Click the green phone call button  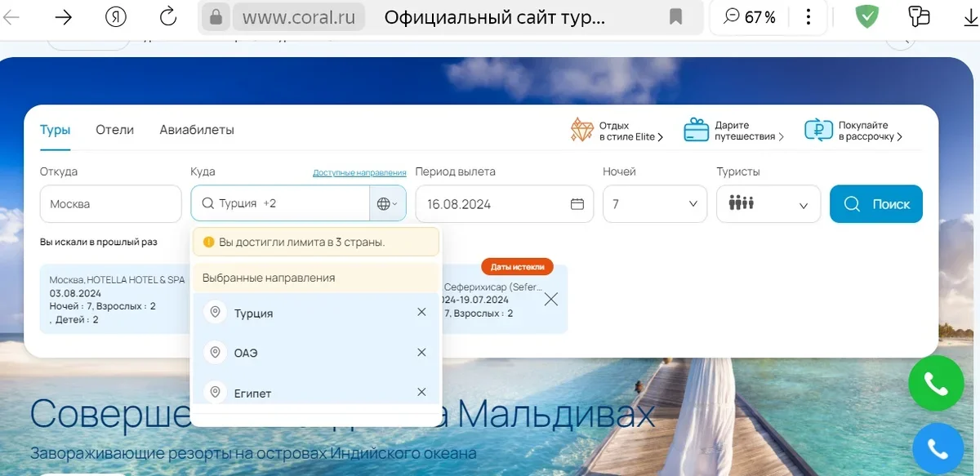[x=936, y=383]
